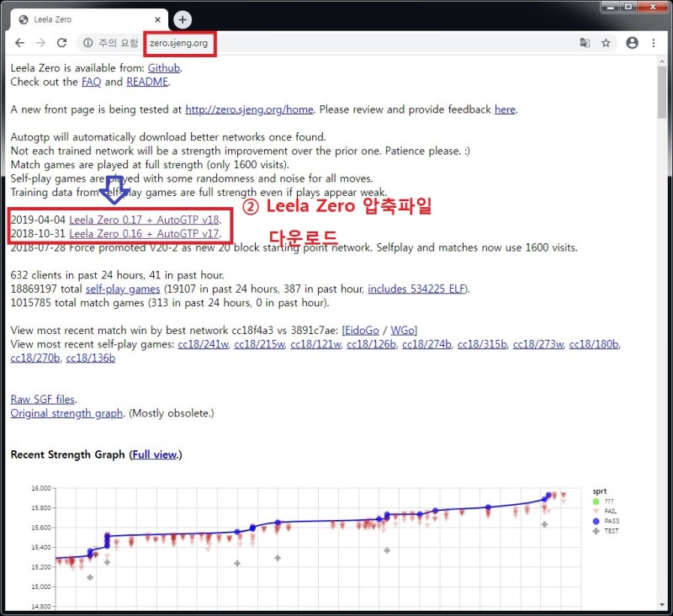Click the browser forward navigation arrow
This screenshot has height=616, width=673.
click(42, 44)
